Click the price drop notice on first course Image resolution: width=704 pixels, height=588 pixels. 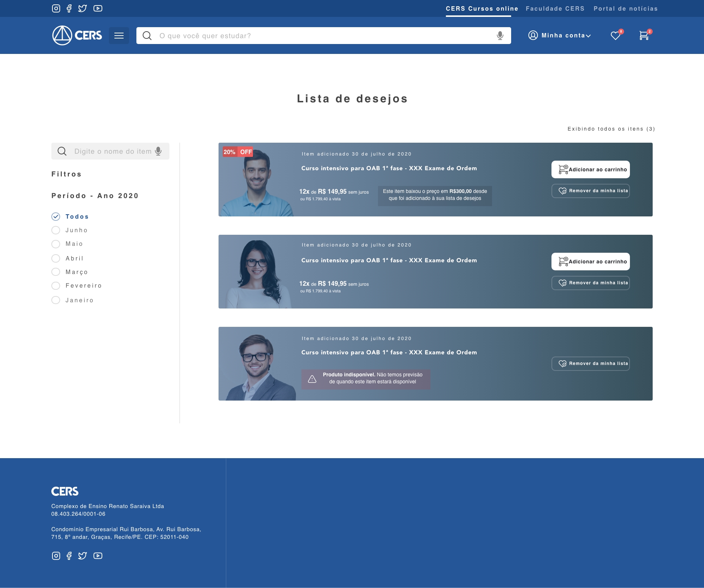435,196
